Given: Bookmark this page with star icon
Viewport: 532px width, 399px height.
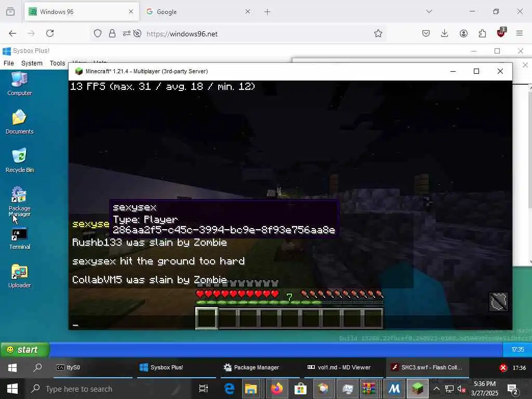Looking at the screenshot, I should tap(378, 33).
